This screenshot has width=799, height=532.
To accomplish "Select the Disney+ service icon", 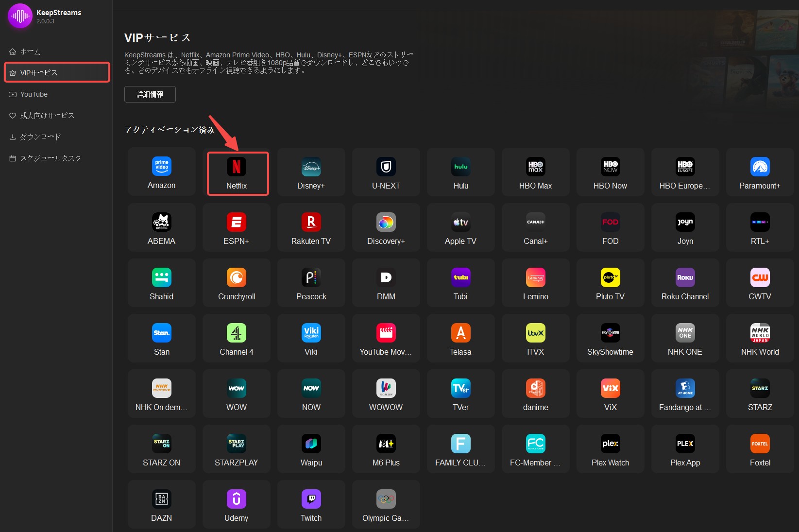I will pyautogui.click(x=311, y=172).
